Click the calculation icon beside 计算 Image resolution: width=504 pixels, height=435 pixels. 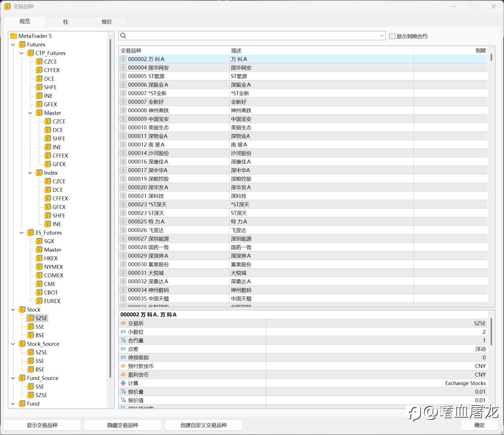[x=123, y=383]
